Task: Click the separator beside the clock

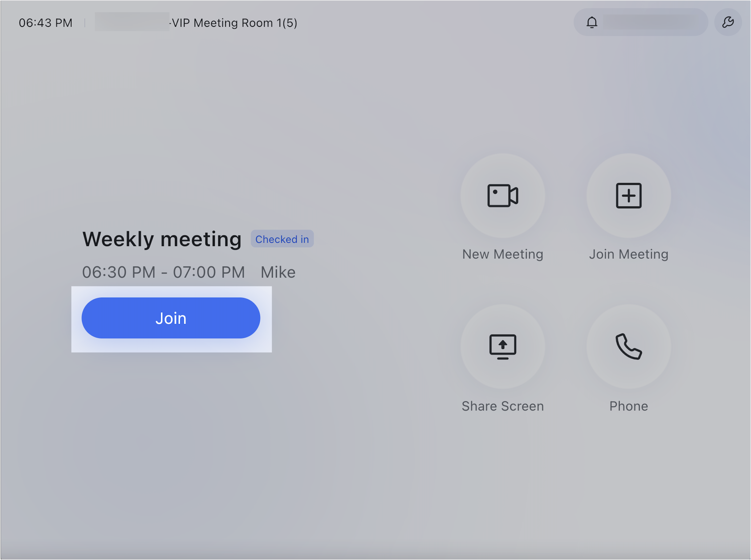Action: [84, 23]
